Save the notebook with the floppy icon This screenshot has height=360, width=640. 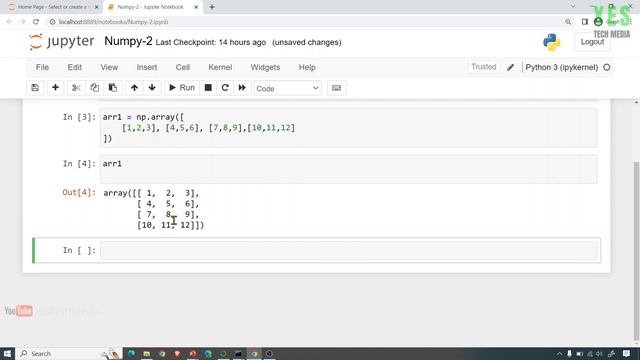(35, 88)
